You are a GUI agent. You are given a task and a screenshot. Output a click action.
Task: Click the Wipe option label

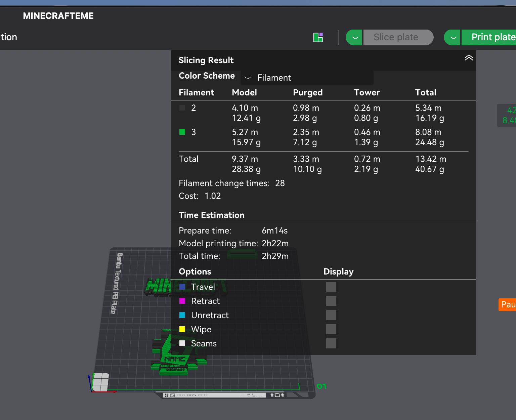[x=201, y=330]
